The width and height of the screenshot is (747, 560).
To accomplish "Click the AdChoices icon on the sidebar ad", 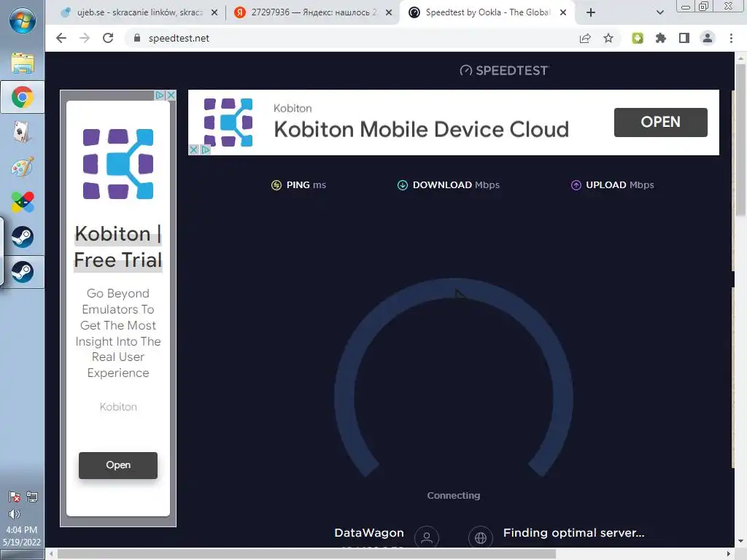I will [x=160, y=96].
